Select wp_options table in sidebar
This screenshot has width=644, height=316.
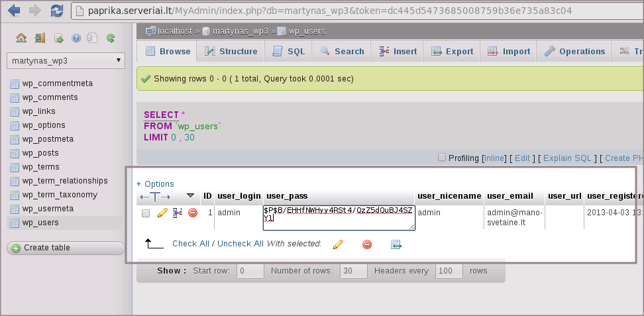pyautogui.click(x=44, y=125)
